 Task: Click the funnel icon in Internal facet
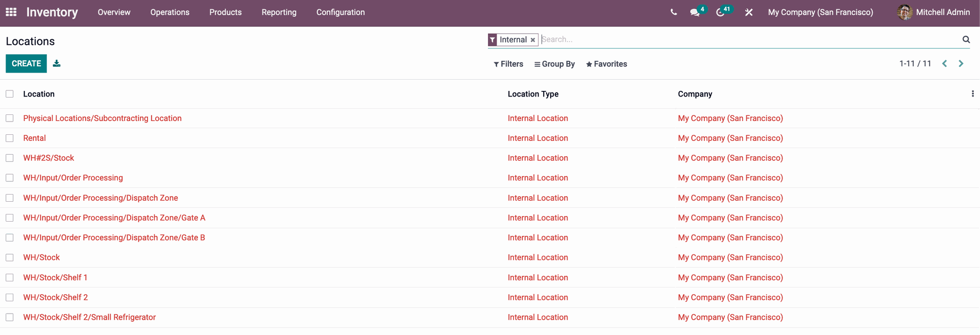(492, 40)
